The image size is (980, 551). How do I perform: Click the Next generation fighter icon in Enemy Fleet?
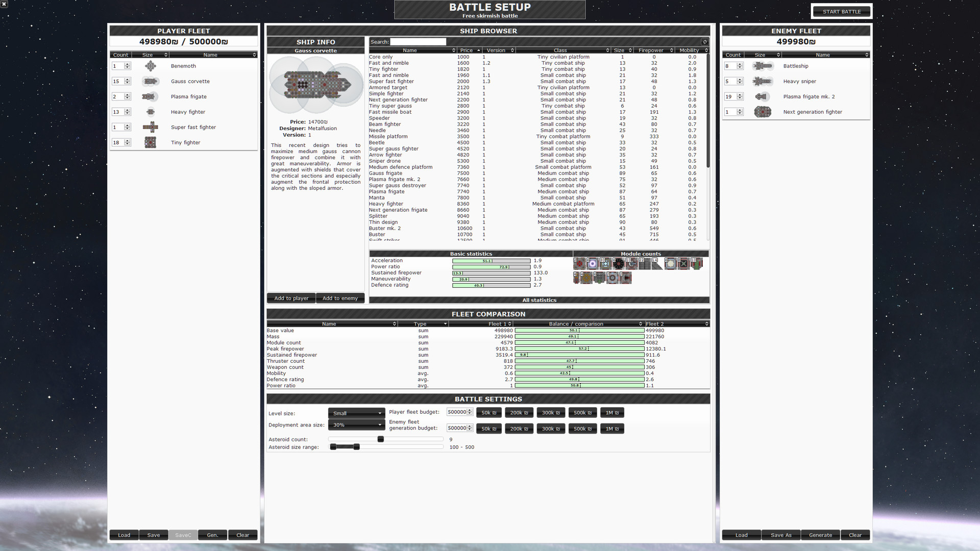tap(763, 112)
